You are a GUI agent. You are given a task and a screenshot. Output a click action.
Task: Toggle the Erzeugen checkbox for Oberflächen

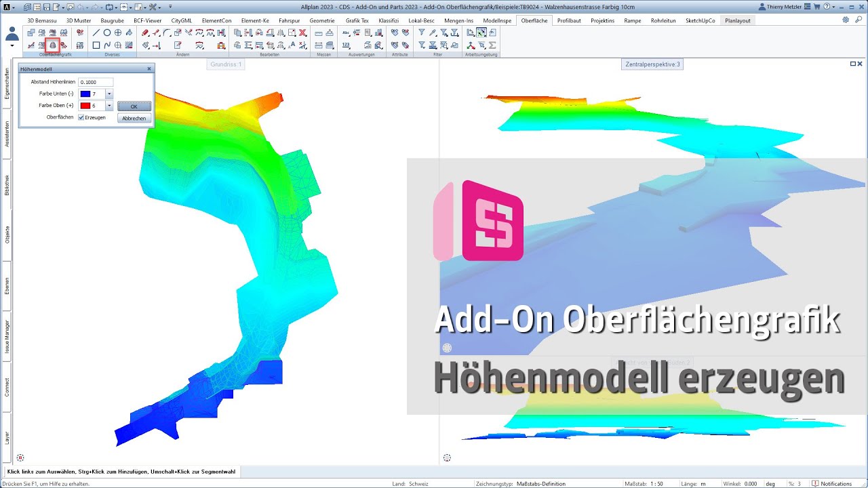[x=81, y=117]
